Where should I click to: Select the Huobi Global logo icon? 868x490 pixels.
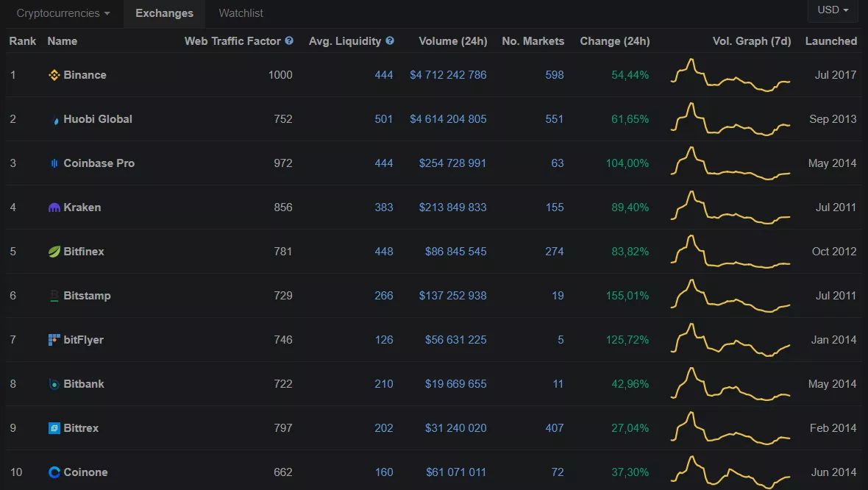pyautogui.click(x=56, y=118)
